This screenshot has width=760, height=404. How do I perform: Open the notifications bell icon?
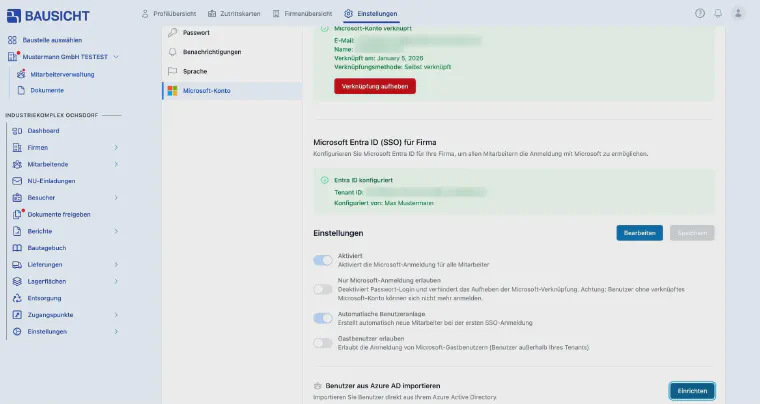coord(718,14)
